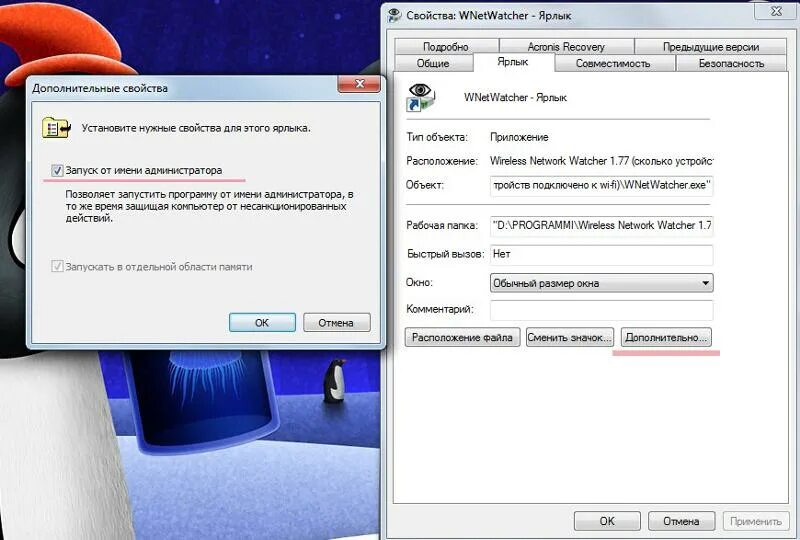
Task: Click the greyed 'Запускать в отдельной области памяти' checkbox
Action: [57, 266]
